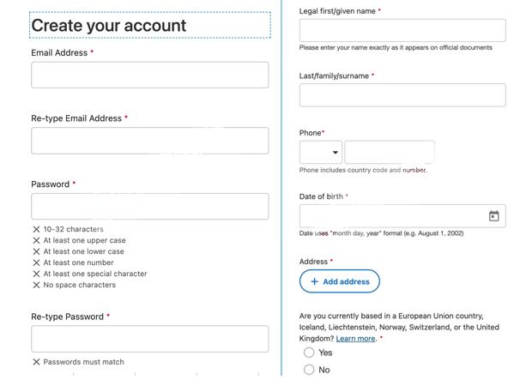Open the Learn more link
The image size is (532, 392).
coord(355,339)
